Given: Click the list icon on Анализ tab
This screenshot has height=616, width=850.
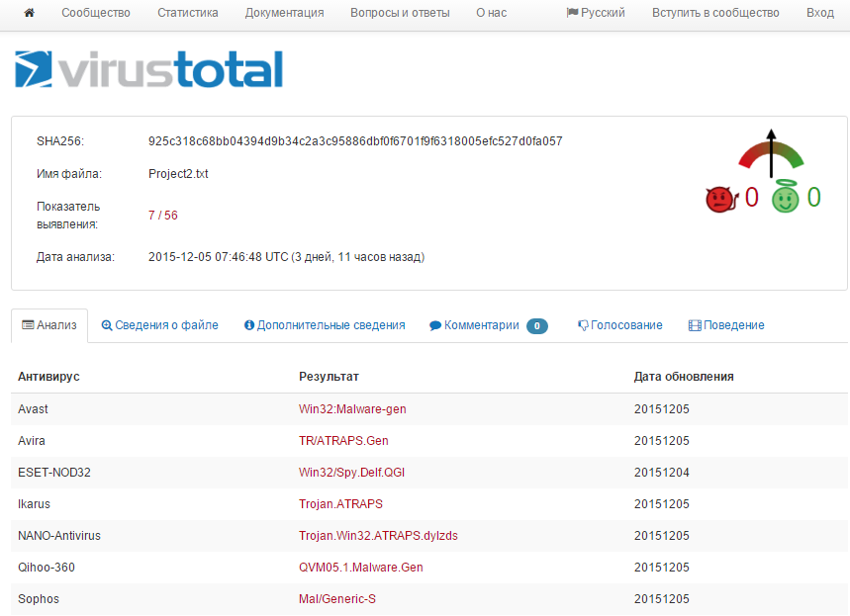Looking at the screenshot, I should [28, 324].
